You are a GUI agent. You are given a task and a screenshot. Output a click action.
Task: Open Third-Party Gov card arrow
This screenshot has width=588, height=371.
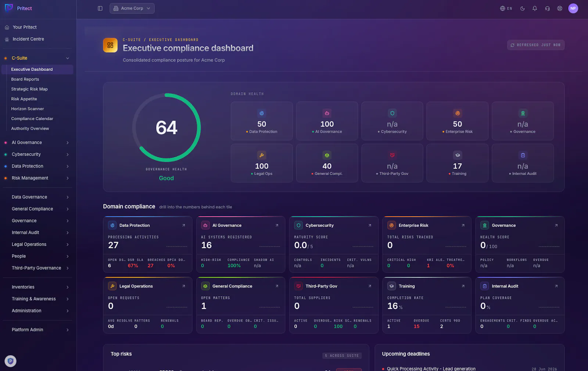[370, 286]
